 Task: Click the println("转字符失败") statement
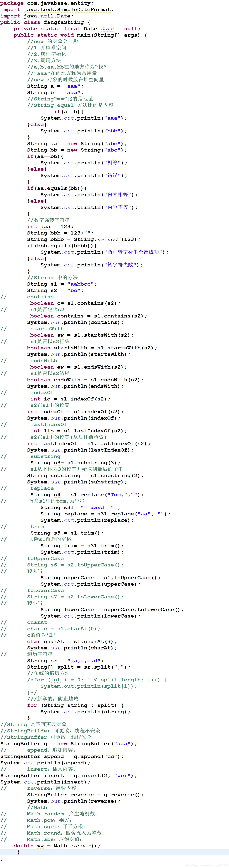point(92,265)
